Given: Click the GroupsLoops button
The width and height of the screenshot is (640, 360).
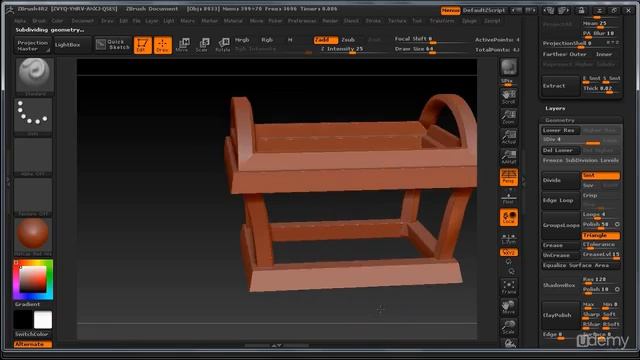Looking at the screenshot, I should tap(560, 225).
